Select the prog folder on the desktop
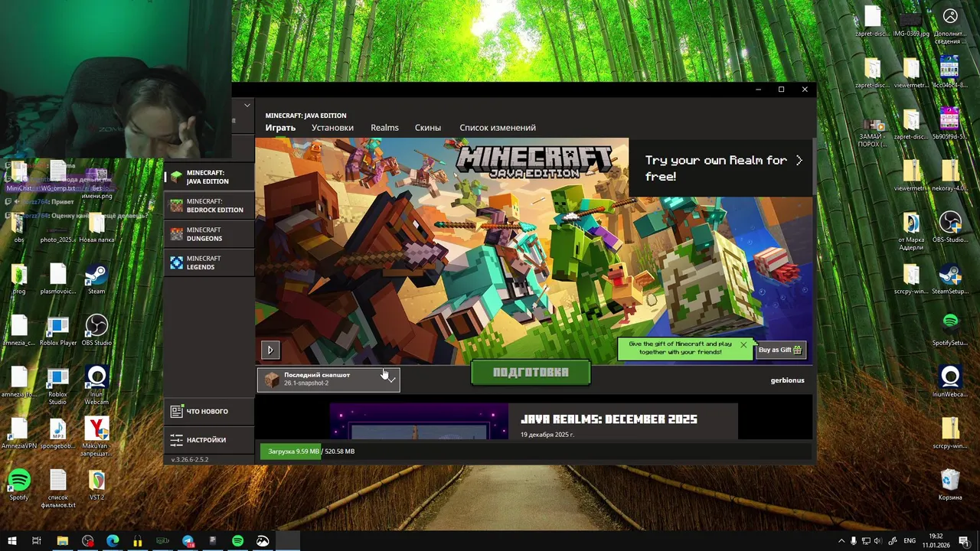The image size is (980, 551). click(x=19, y=279)
